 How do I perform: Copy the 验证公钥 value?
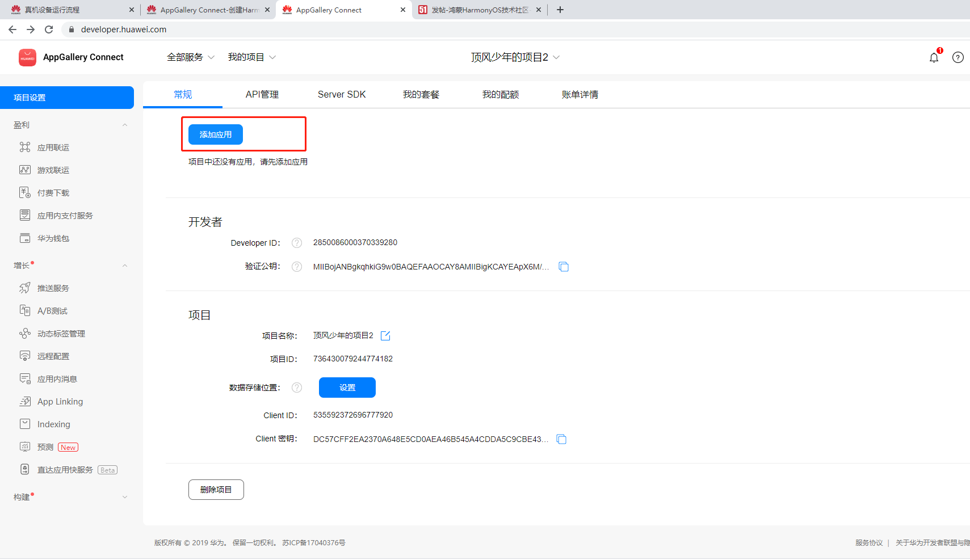tap(564, 267)
